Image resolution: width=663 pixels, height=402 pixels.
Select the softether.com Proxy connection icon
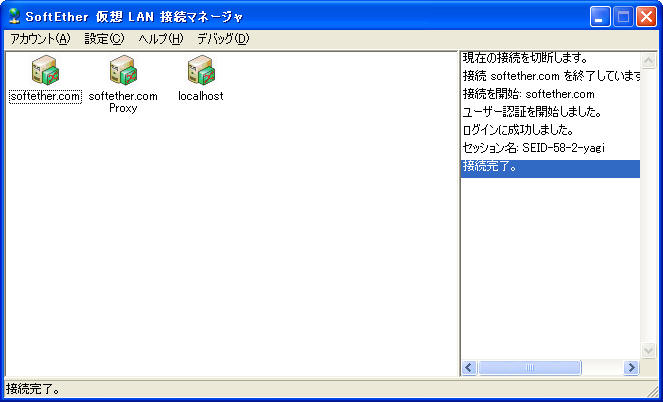point(123,71)
